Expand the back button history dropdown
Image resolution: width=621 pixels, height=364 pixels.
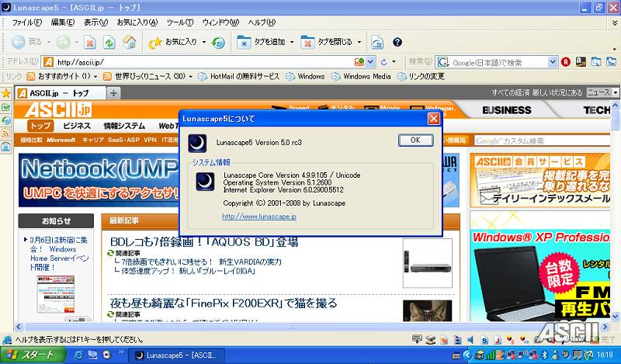pos(49,42)
